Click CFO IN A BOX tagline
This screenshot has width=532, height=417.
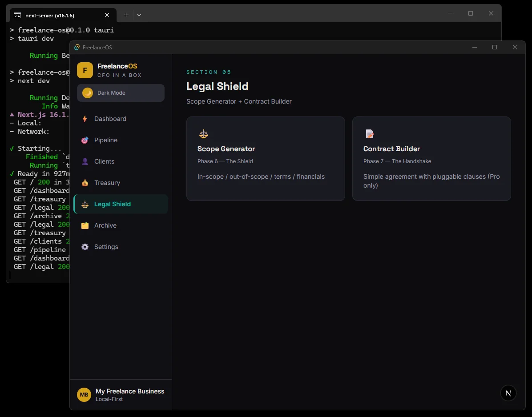pyautogui.click(x=119, y=75)
